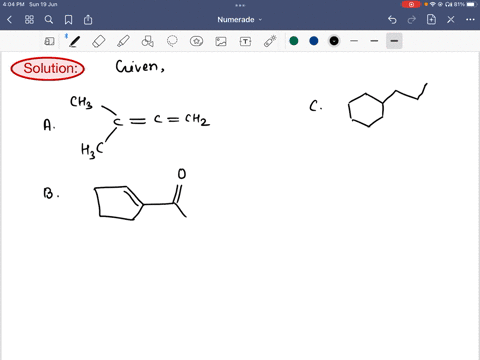Open the share/export menu
Image resolution: width=480 pixels, height=360 pixels.
[x=88, y=20]
